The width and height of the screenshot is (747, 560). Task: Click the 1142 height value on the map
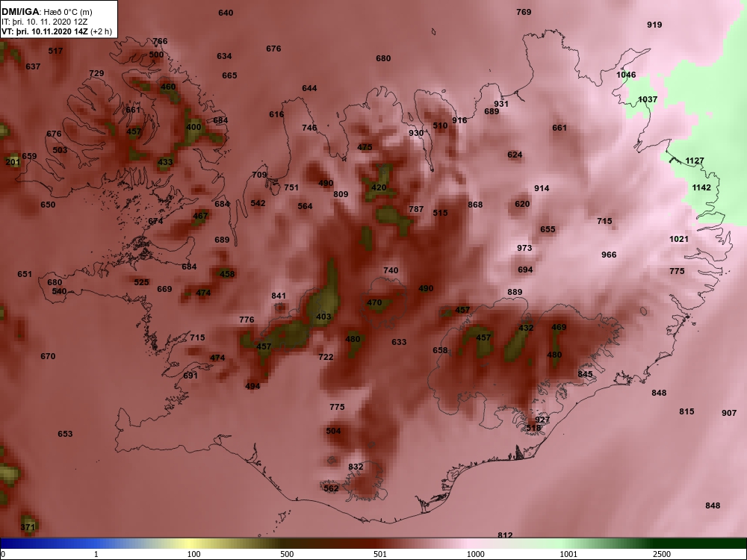[x=701, y=187]
